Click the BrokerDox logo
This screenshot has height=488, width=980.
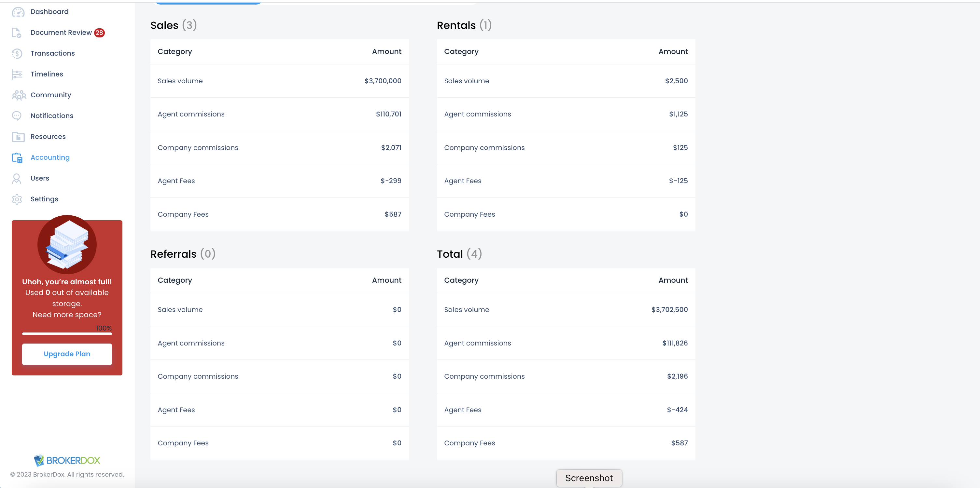pyautogui.click(x=67, y=460)
